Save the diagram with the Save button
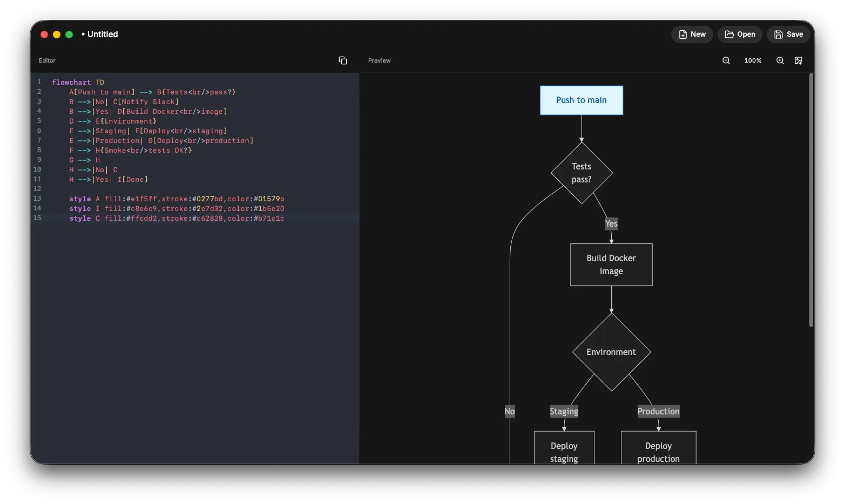This screenshot has width=845, height=504. tap(788, 34)
